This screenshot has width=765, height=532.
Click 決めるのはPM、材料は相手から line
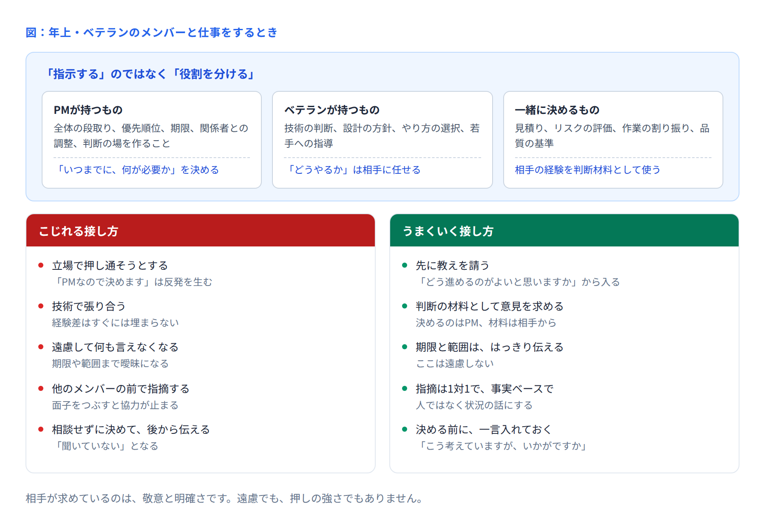click(x=486, y=323)
